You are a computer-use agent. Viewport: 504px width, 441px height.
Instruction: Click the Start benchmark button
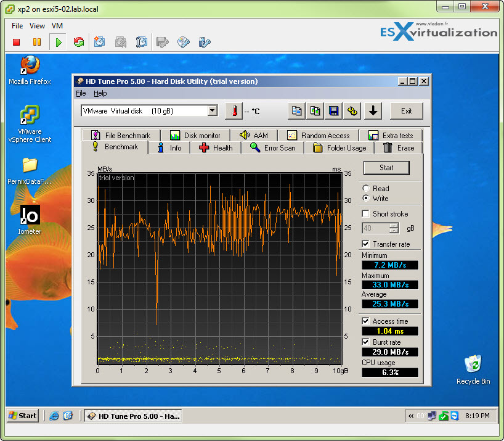pyautogui.click(x=386, y=168)
